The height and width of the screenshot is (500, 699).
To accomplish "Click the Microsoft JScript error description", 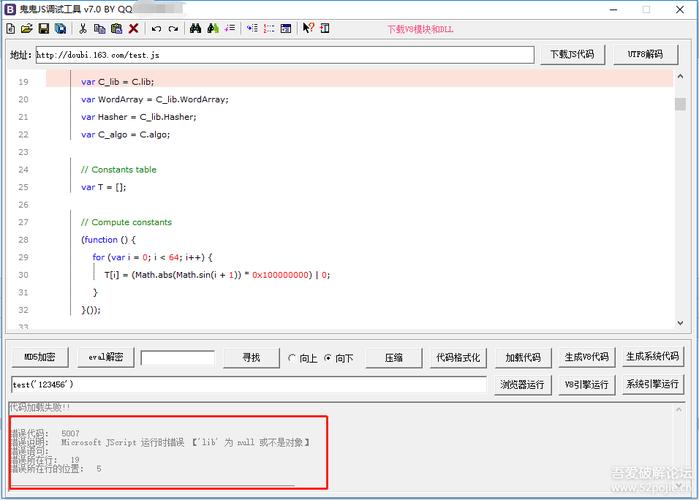I will (185, 442).
